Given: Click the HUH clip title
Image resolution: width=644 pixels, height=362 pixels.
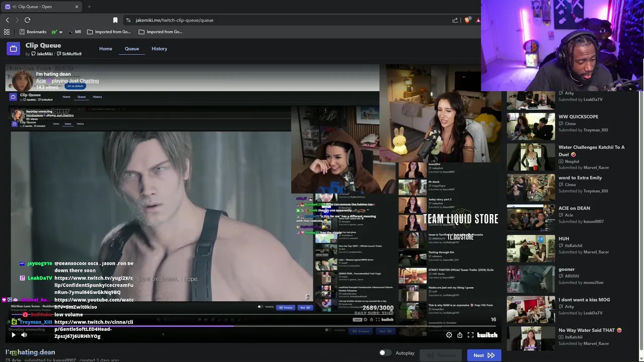Looking at the screenshot, I should [563, 239].
